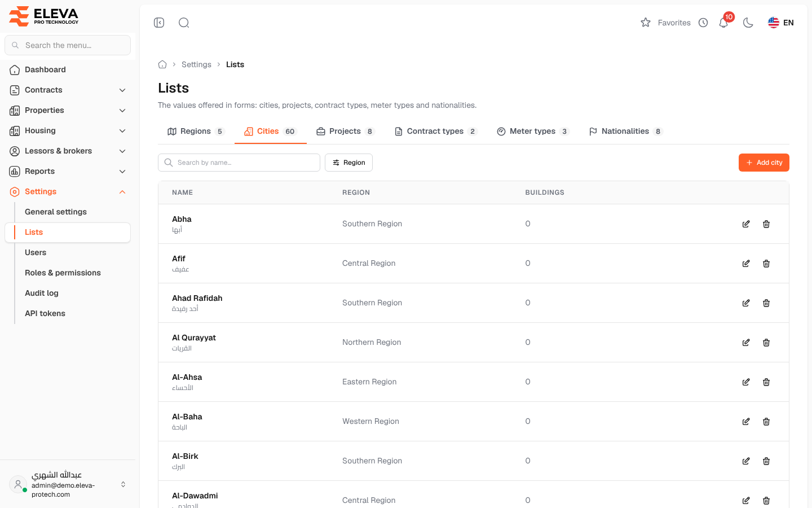Collapse the sidebar with the panel icon

(x=159, y=23)
